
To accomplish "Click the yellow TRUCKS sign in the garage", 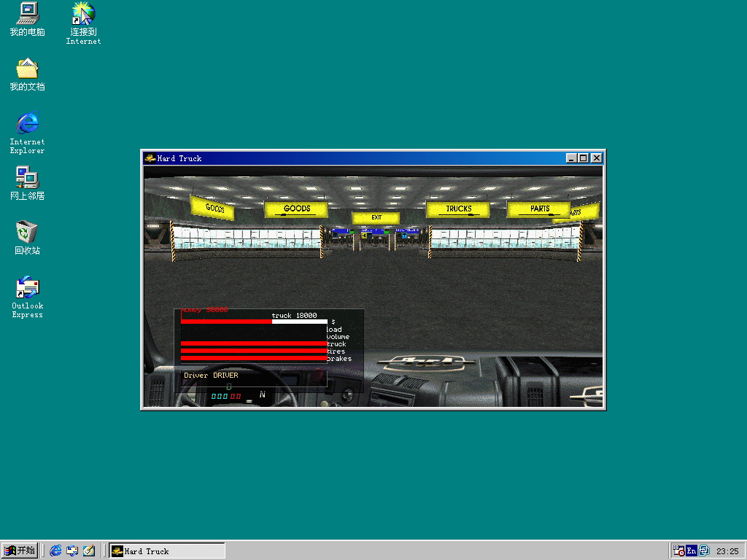I will pos(458,209).
